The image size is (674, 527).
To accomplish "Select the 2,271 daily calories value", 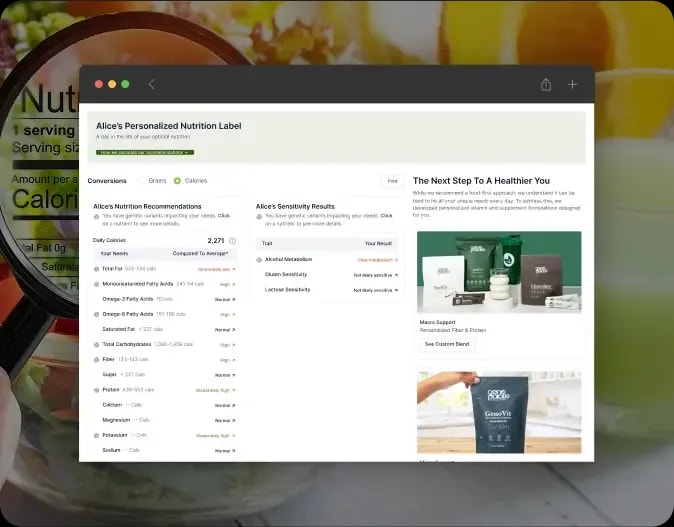I will [x=216, y=241].
